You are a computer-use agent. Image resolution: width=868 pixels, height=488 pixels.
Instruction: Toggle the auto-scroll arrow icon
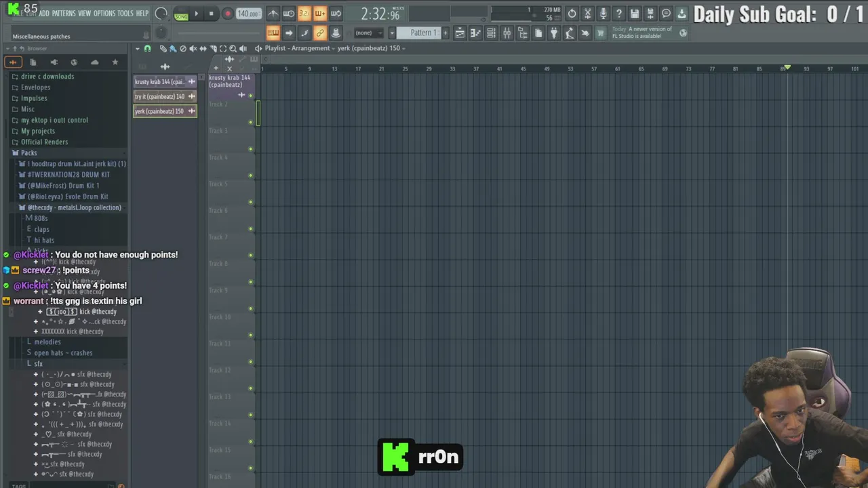coord(289,33)
